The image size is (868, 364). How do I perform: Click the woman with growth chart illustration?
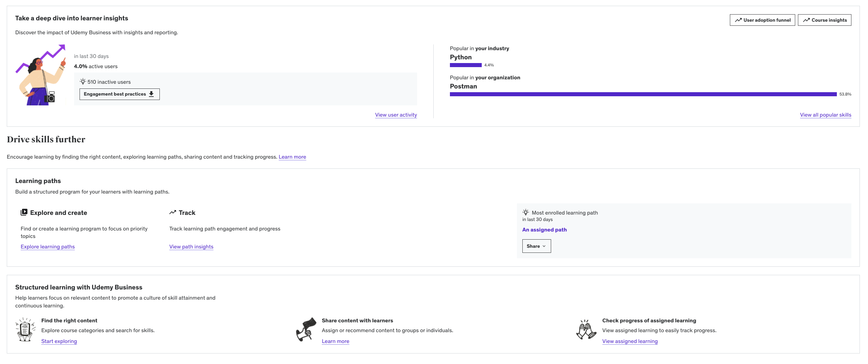click(x=41, y=75)
